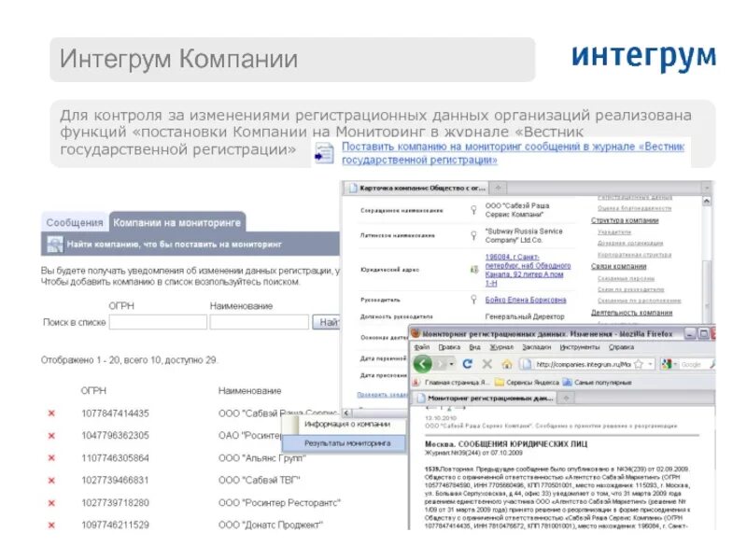747x560 pixels.
Task: Expand the address bar URL dropdown
Action: pos(650,364)
